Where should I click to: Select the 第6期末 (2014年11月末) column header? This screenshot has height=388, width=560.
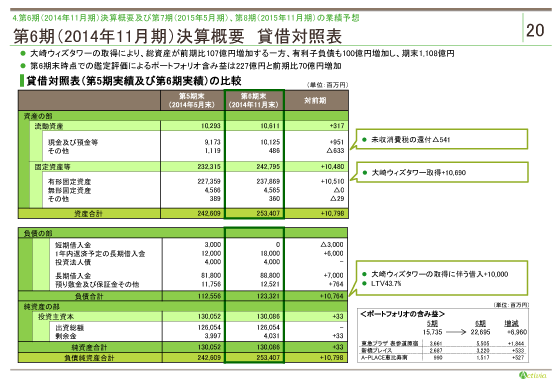(x=254, y=100)
